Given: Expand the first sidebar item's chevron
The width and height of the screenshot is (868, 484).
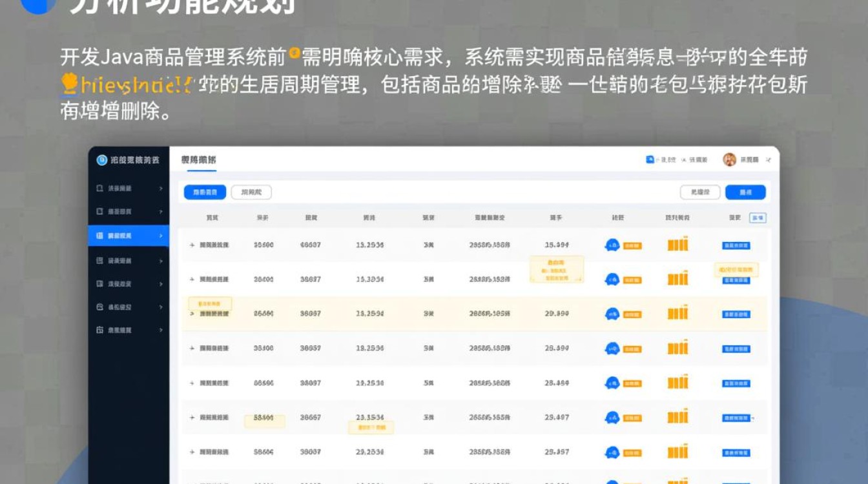Looking at the screenshot, I should pos(161,188).
